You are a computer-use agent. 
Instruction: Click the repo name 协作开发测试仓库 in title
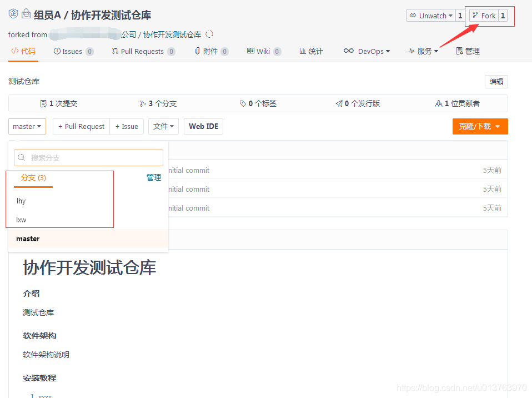111,15
